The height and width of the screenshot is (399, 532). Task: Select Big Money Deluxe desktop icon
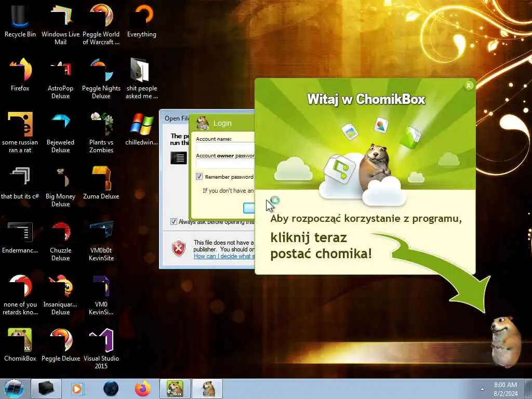click(x=60, y=187)
